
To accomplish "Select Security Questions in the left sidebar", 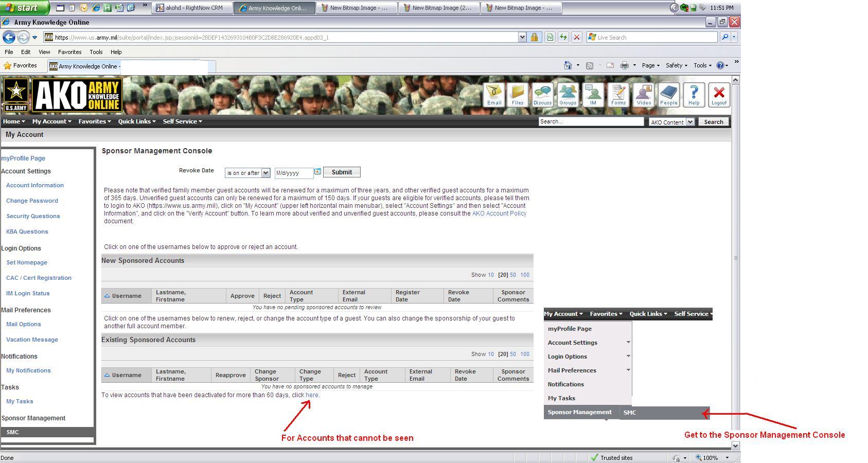I will pos(33,216).
